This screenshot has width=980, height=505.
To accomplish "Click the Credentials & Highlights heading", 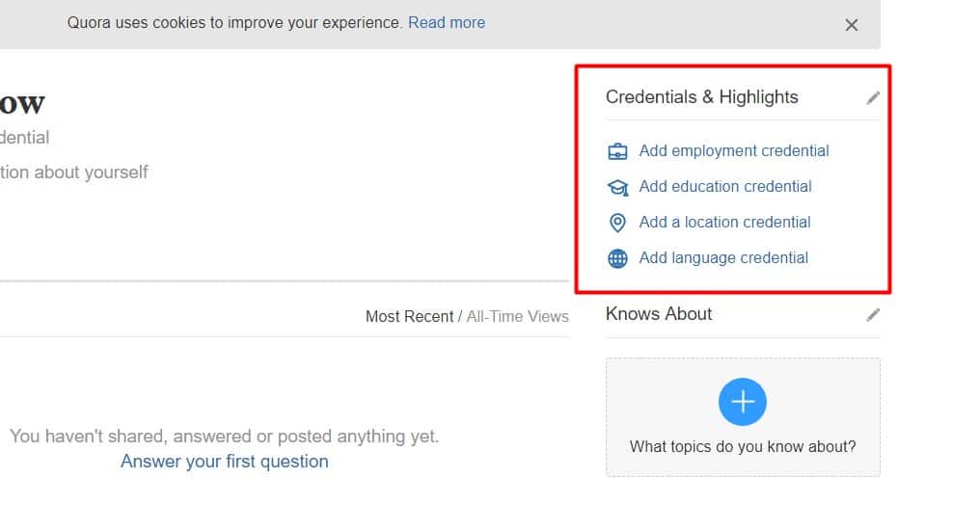I will 702,96.
